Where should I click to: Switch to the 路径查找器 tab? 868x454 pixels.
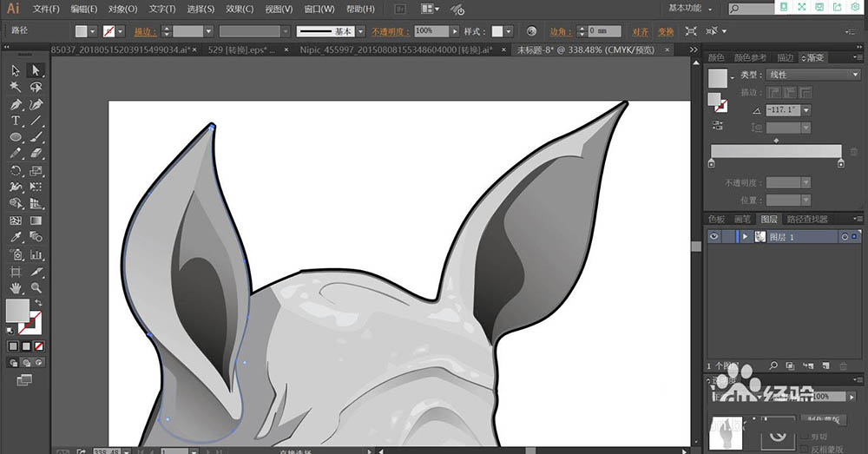pos(807,220)
